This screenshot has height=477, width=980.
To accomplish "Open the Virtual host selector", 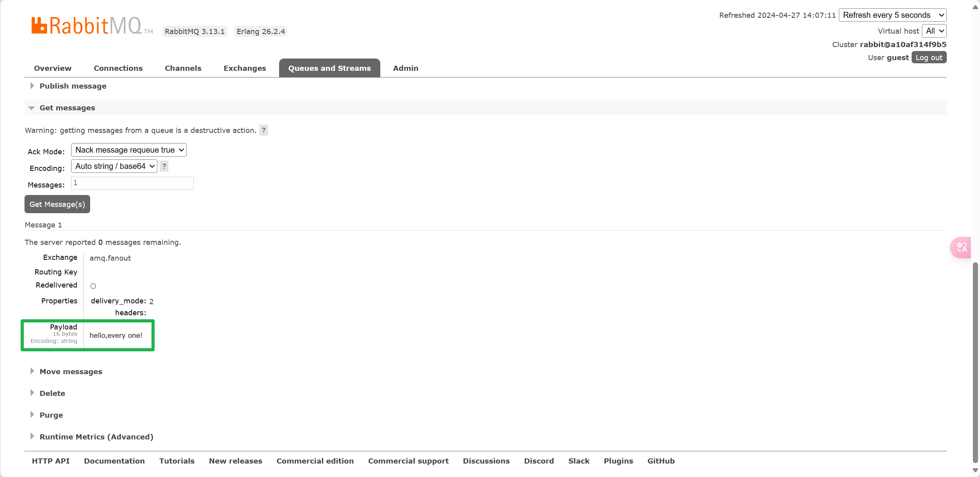I will pyautogui.click(x=934, y=31).
